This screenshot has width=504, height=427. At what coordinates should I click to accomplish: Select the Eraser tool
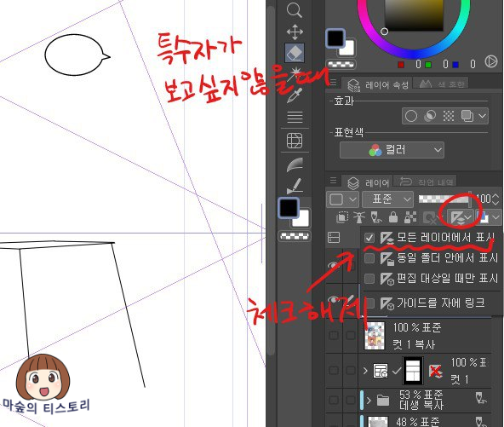tap(295, 53)
